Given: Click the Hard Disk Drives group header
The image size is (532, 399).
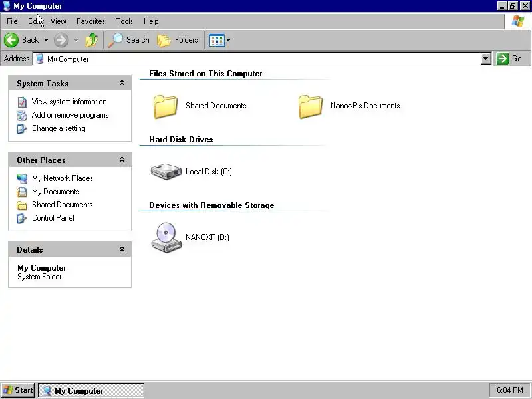Looking at the screenshot, I should [x=181, y=140].
